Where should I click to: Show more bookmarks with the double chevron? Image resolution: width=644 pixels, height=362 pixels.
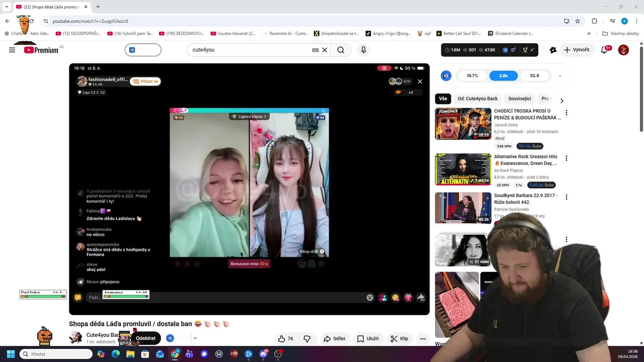(589, 33)
